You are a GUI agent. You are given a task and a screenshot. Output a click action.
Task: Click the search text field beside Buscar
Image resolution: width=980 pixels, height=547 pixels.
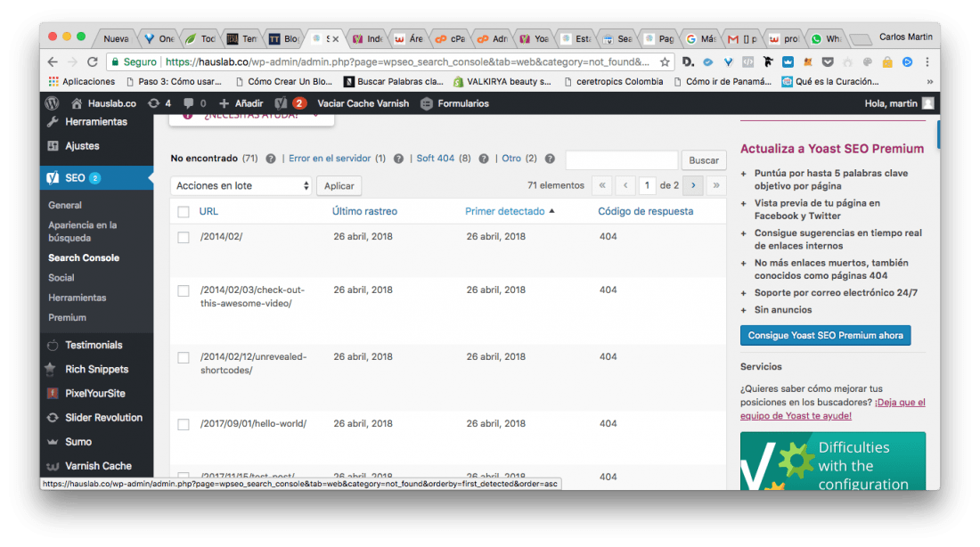click(x=622, y=160)
